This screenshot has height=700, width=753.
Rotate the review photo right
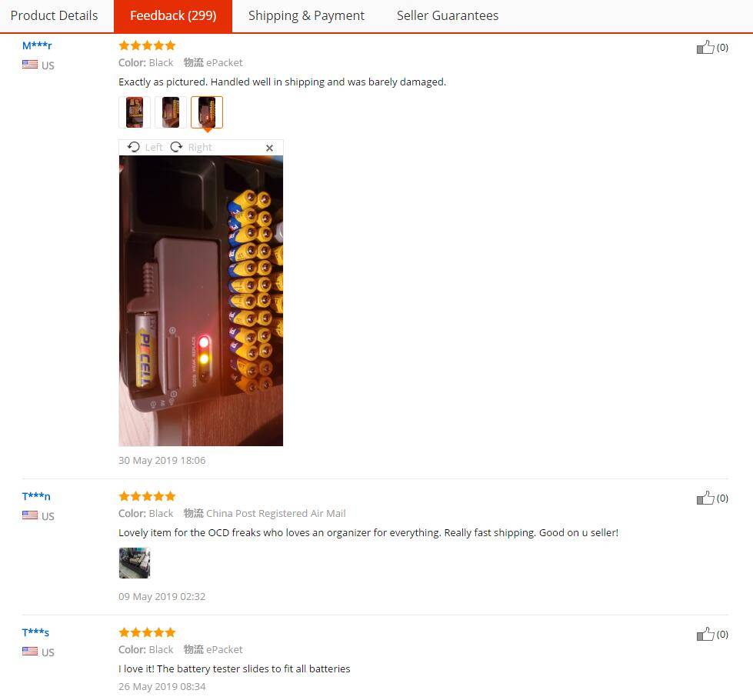point(191,147)
